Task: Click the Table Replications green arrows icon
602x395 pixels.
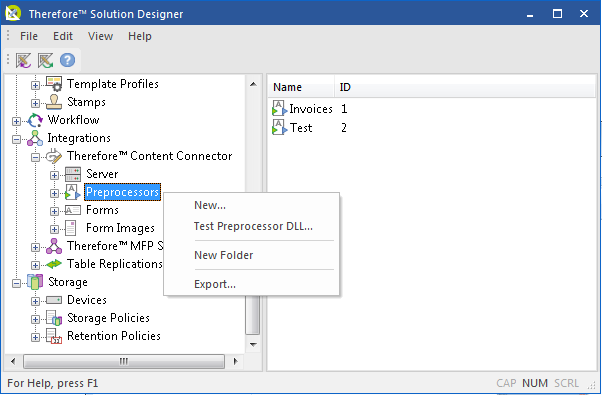Action: [x=54, y=264]
